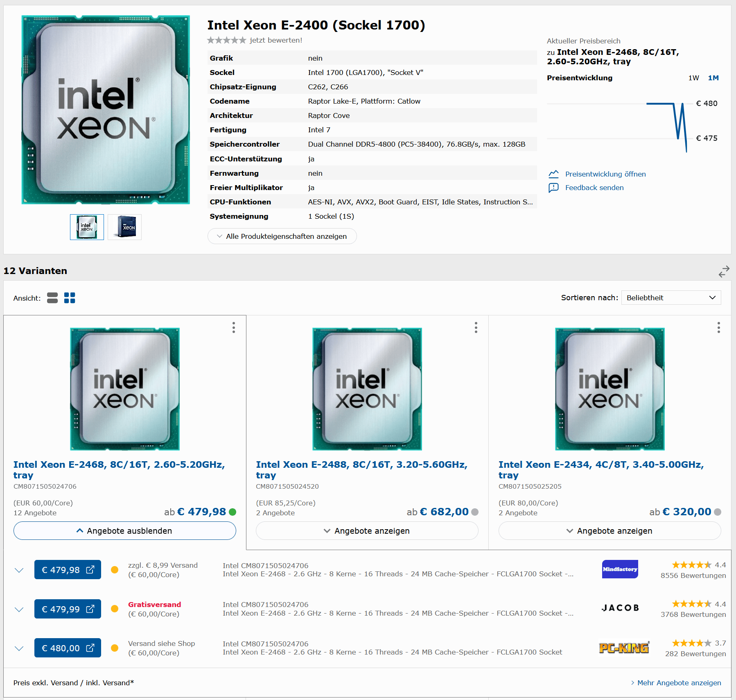Image resolution: width=736 pixels, height=700 pixels.
Task: Select the first CPU chip thumbnail
Action: [x=87, y=227]
